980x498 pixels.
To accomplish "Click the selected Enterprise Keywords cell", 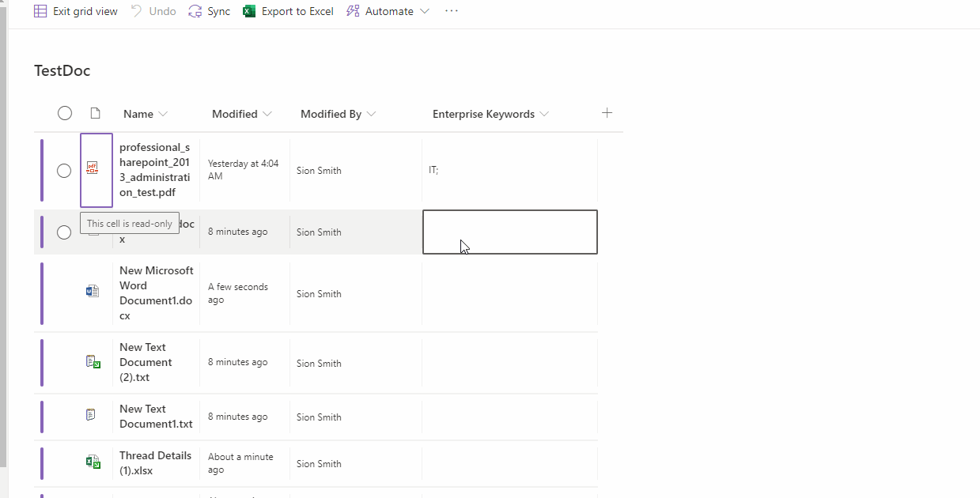I will point(509,232).
